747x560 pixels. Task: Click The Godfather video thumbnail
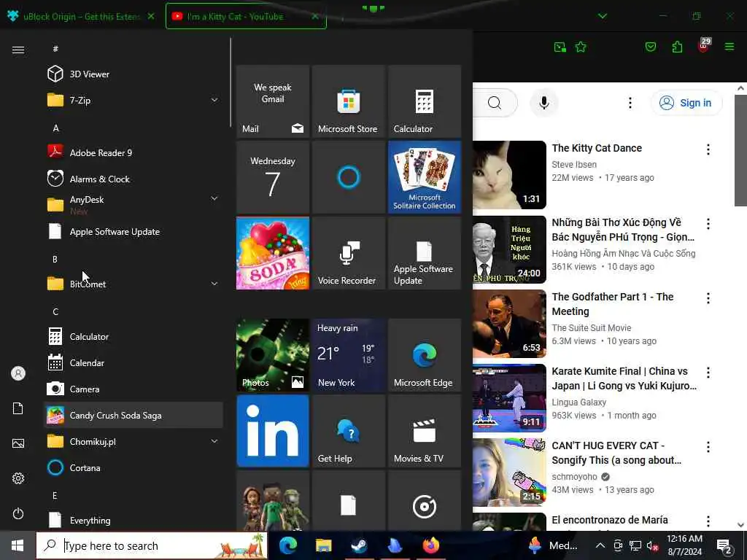tap(509, 324)
